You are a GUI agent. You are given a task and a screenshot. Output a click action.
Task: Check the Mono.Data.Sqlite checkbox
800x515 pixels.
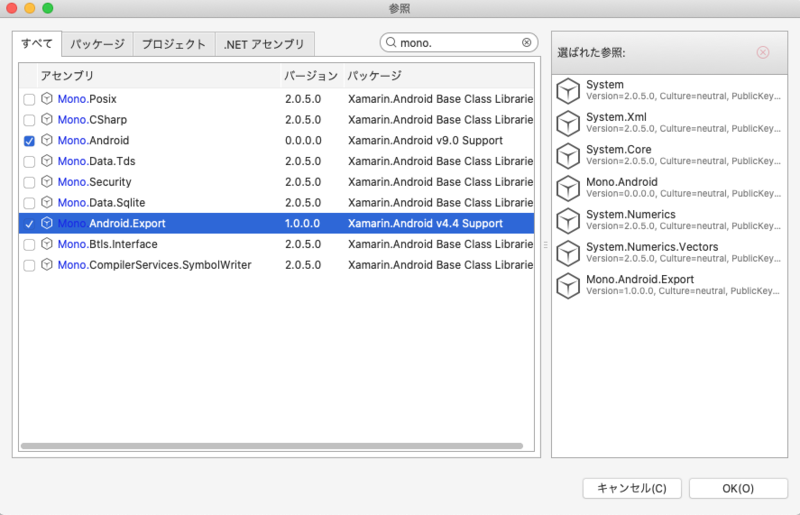tap(29, 203)
